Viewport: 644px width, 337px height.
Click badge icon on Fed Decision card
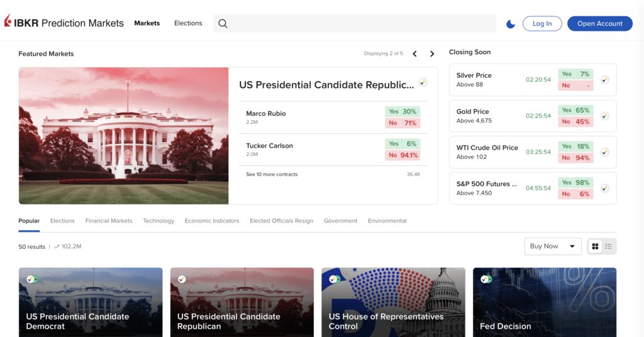coord(486,279)
